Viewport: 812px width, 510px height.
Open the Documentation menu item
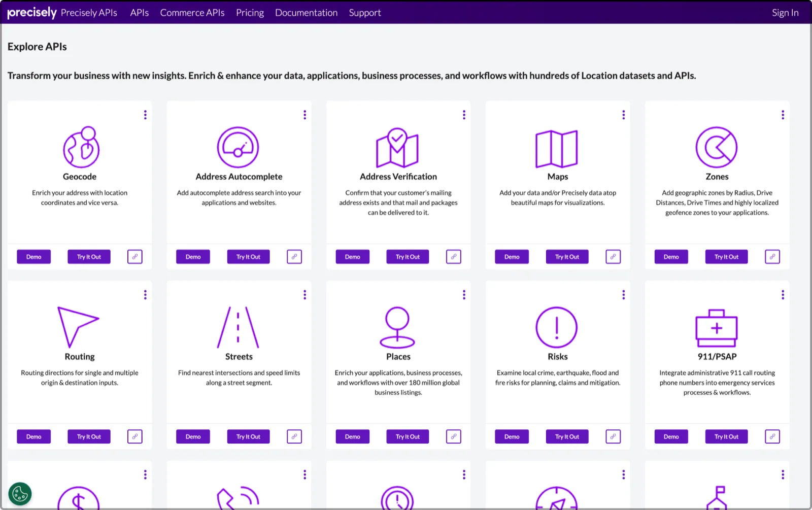306,13
